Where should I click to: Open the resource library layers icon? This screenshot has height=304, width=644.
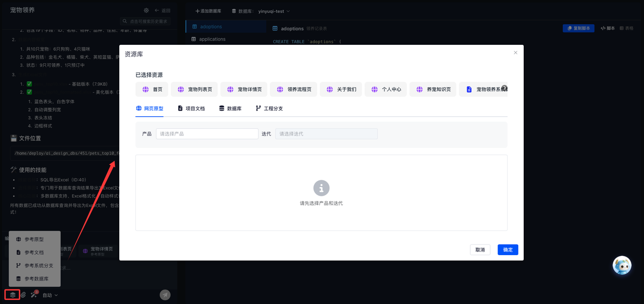tap(13, 295)
